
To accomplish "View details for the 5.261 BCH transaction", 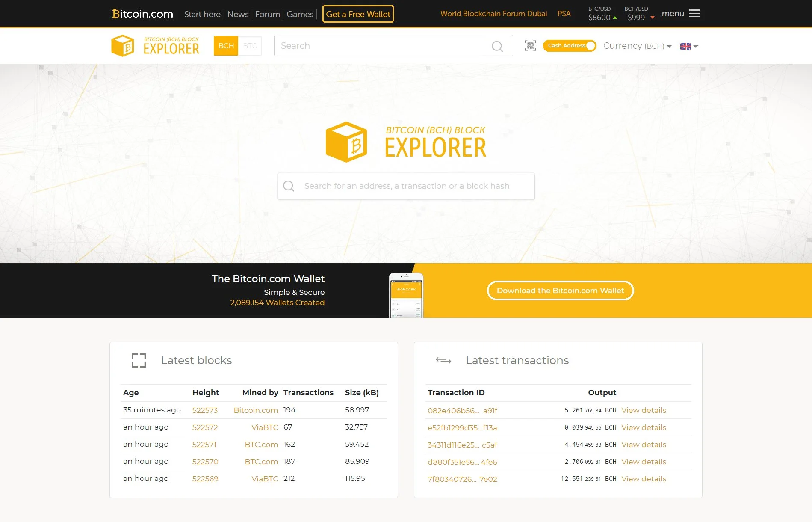I will [644, 410].
